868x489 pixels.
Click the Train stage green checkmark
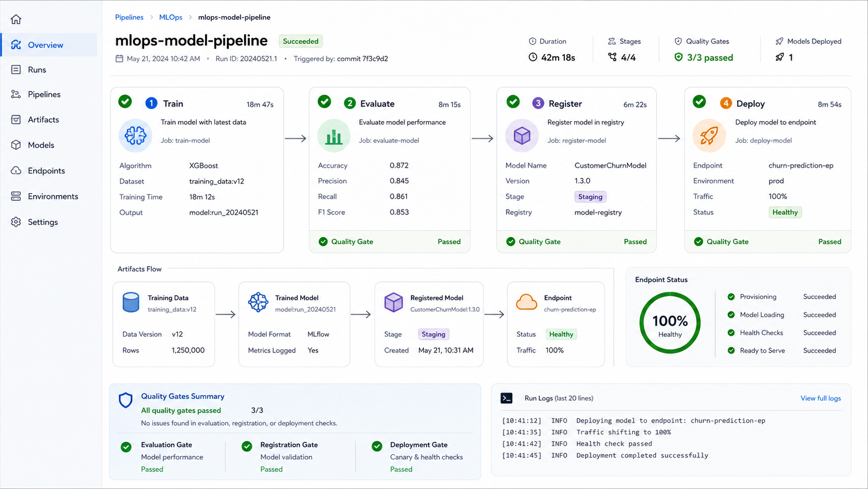(x=125, y=101)
